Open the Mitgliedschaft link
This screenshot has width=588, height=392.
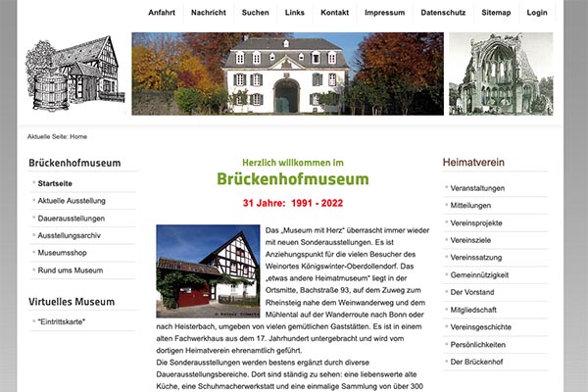click(x=473, y=310)
